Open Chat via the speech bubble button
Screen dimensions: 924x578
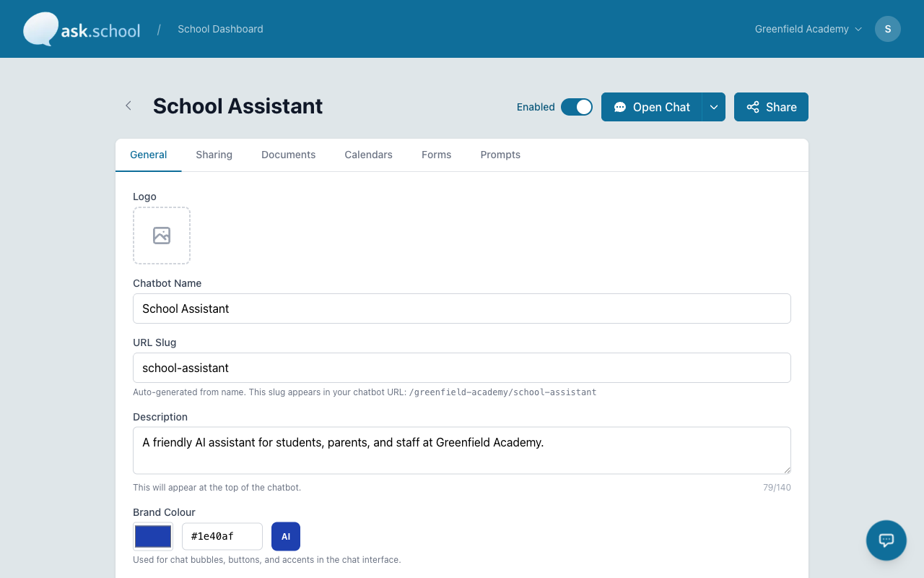tap(651, 107)
